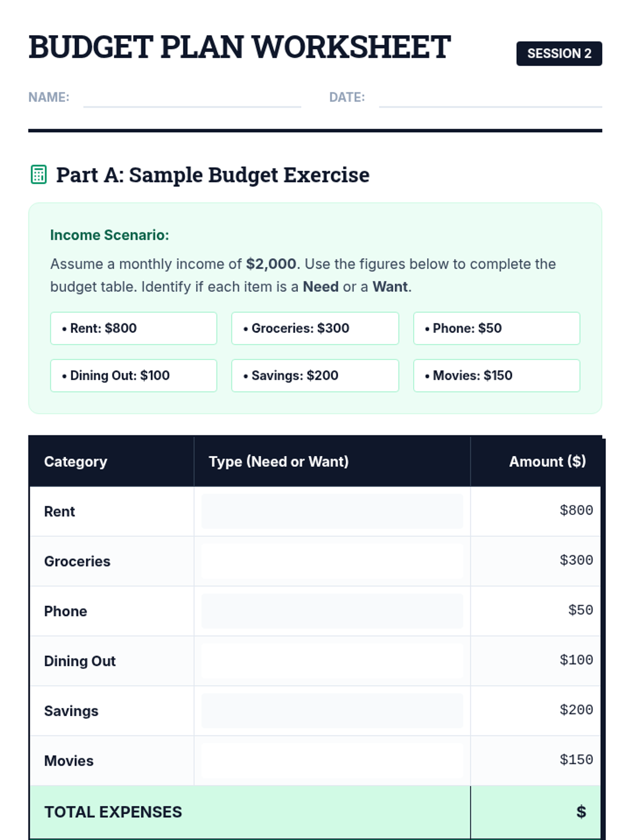The height and width of the screenshot is (840, 630).
Task: Click the Session 2 badge
Action: click(x=559, y=54)
